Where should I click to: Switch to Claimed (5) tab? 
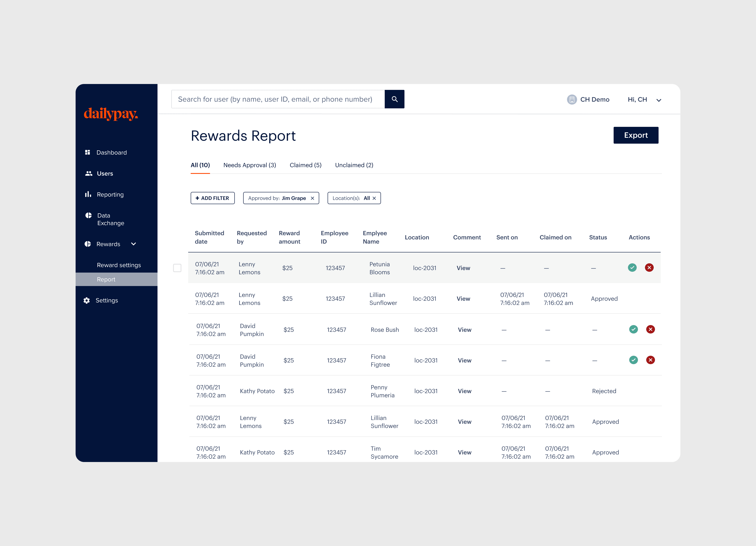305,165
